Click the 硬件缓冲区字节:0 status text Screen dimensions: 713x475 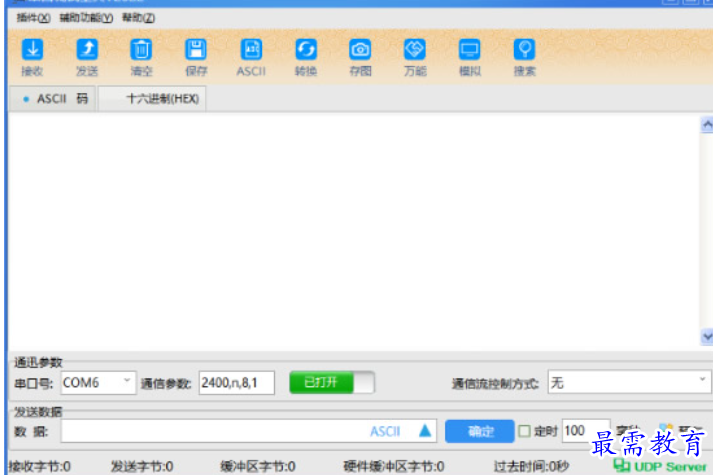click(x=394, y=466)
